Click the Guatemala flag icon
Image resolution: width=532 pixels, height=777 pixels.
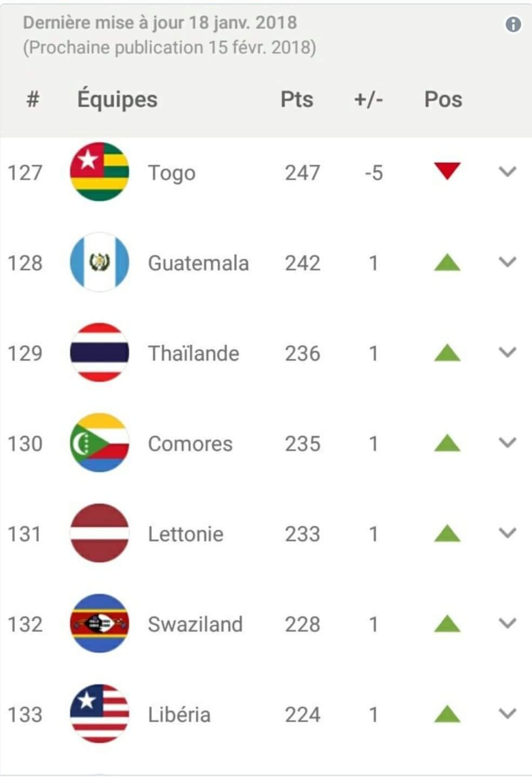(99, 263)
